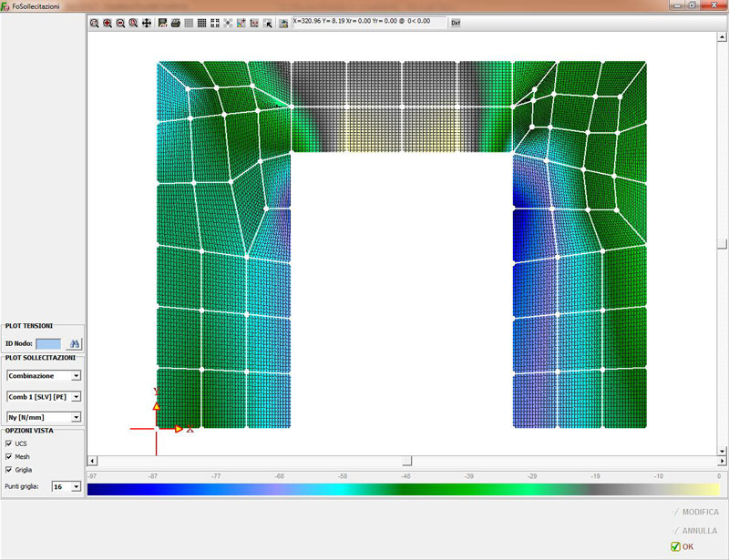The width and height of the screenshot is (729, 560).
Task: Click the export settings icon before coordinates
Action: click(x=283, y=24)
